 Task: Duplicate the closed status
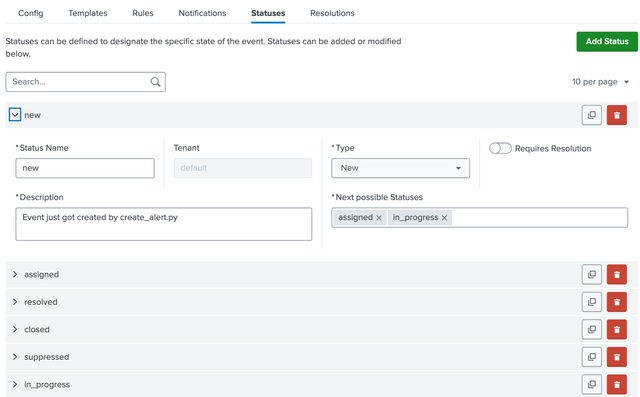pyautogui.click(x=591, y=329)
